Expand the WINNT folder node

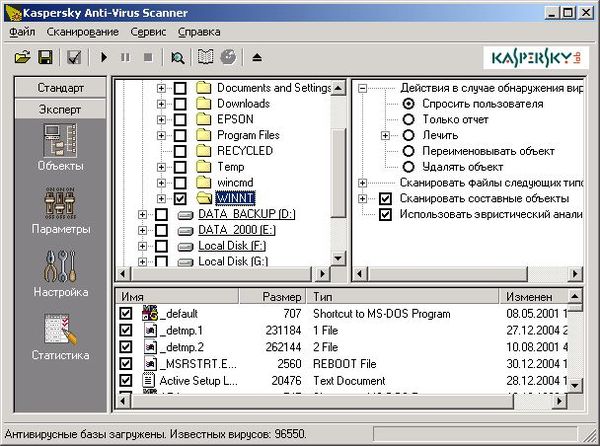(161, 199)
